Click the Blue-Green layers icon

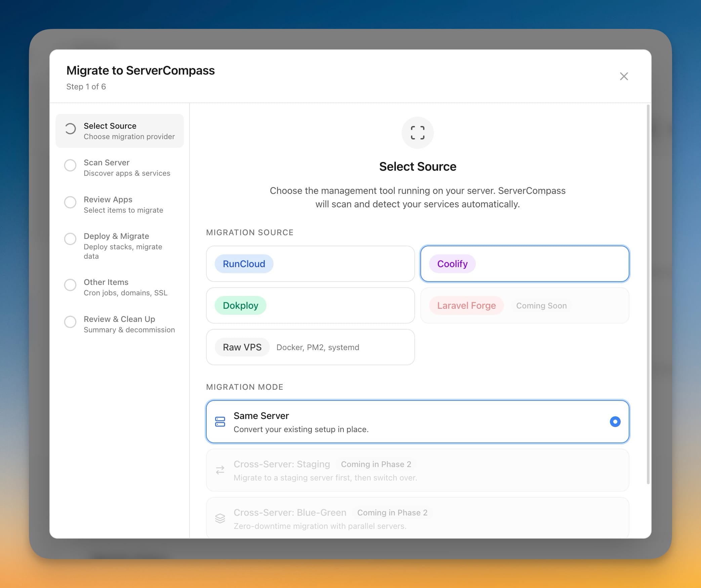(x=220, y=518)
